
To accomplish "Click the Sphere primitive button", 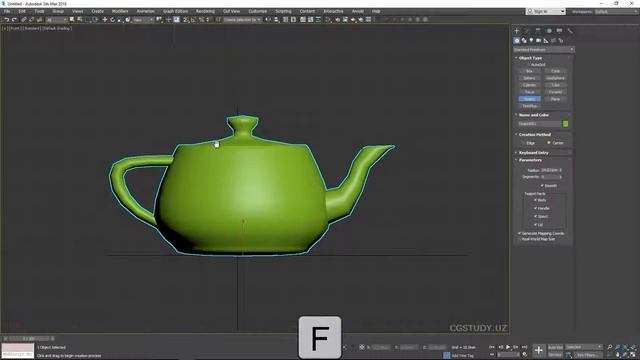I will tap(529, 78).
